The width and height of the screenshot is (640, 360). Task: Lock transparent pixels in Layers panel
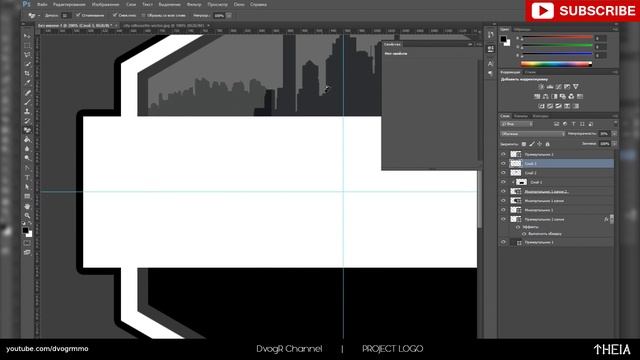(x=524, y=144)
